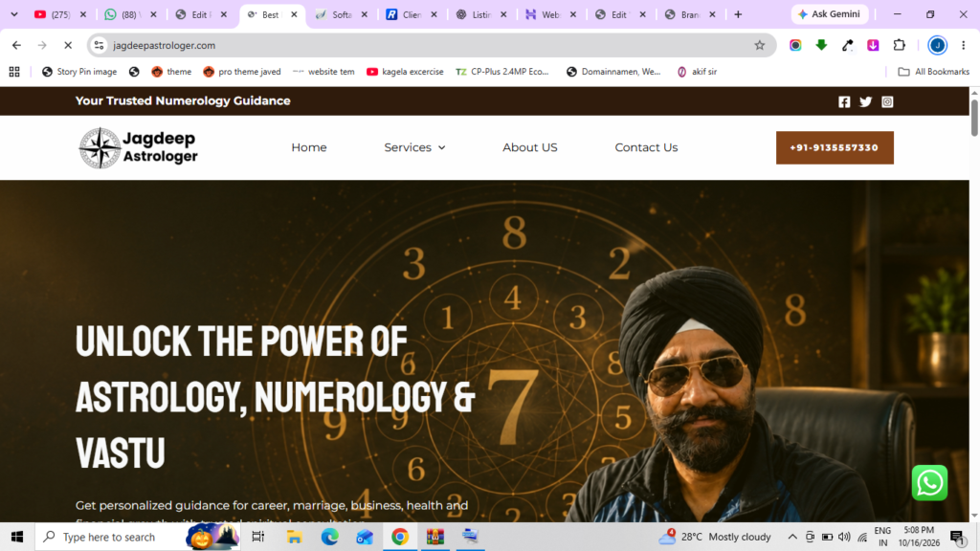The image size is (980, 551).
Task: Open the akif sir bookmark
Action: point(697,72)
